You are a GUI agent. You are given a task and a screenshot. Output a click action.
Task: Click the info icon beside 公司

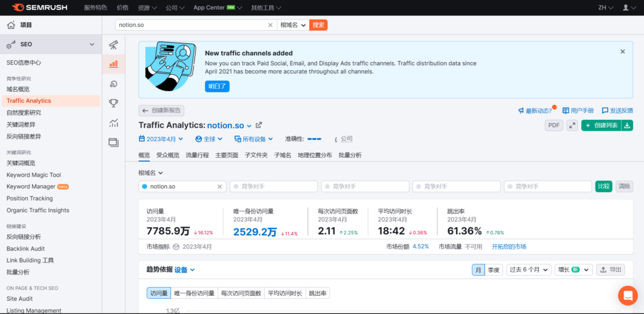(336, 139)
